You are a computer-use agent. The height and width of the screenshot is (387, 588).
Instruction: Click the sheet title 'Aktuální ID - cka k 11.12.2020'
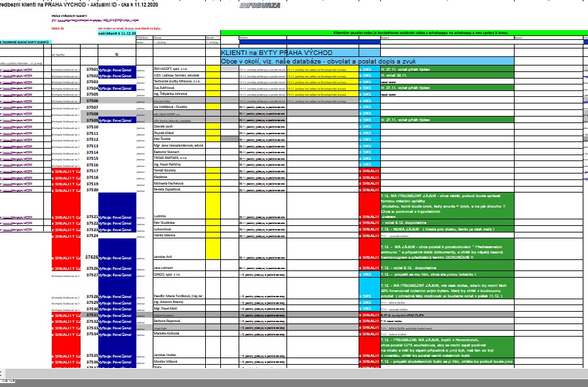(x=124, y=5)
